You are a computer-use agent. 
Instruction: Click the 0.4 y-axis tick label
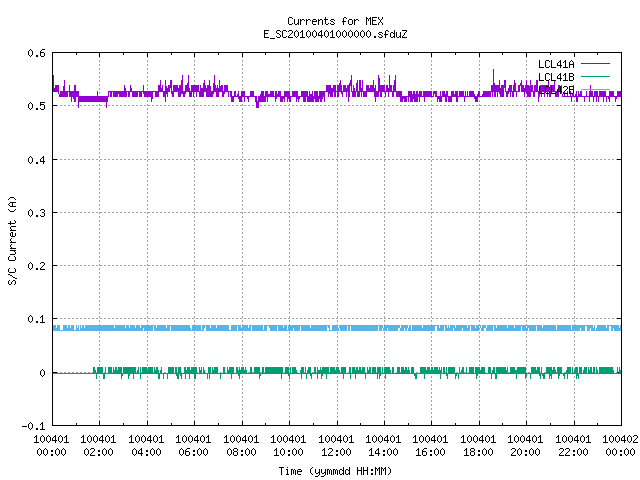click(36, 160)
